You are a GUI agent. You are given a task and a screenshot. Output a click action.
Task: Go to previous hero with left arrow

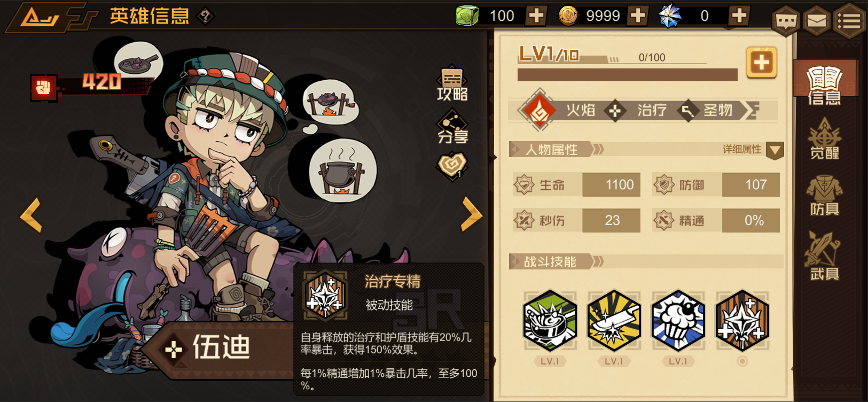coord(31,215)
